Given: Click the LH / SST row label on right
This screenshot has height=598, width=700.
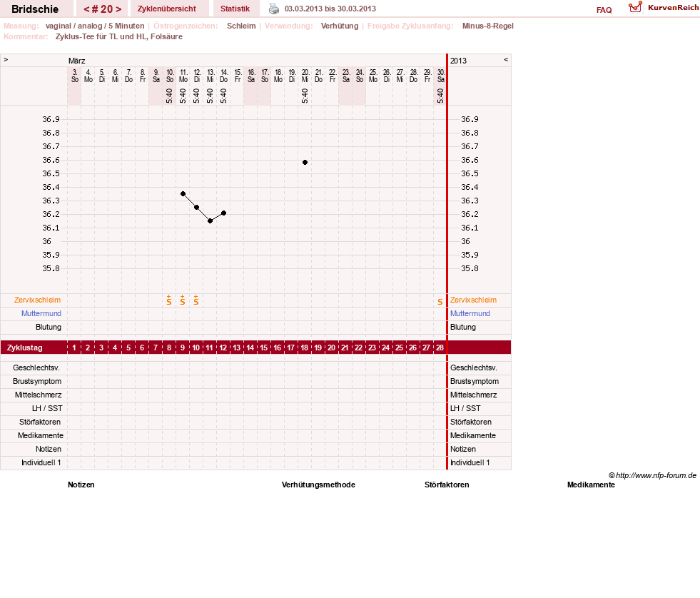Looking at the screenshot, I should point(465,408).
